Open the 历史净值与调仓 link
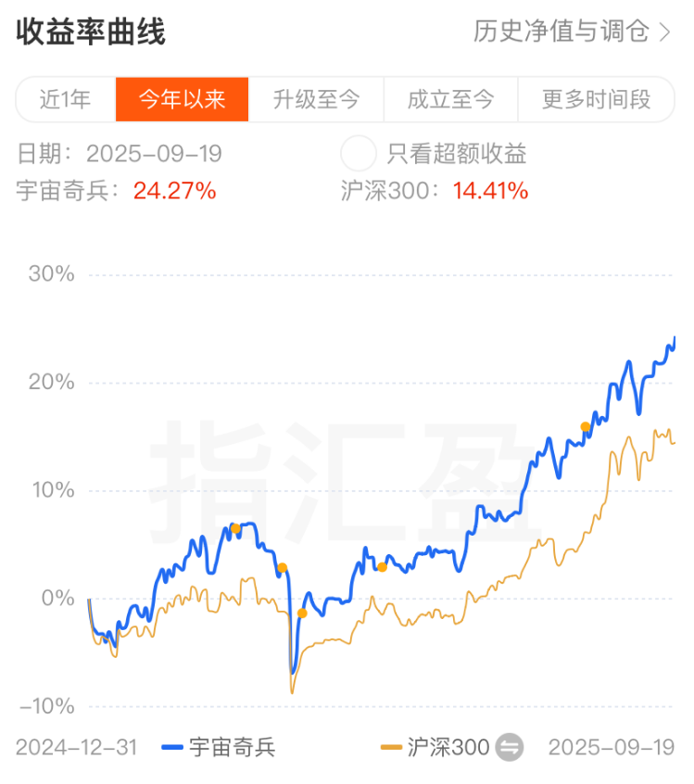This screenshot has width=694, height=784. pyautogui.click(x=562, y=32)
